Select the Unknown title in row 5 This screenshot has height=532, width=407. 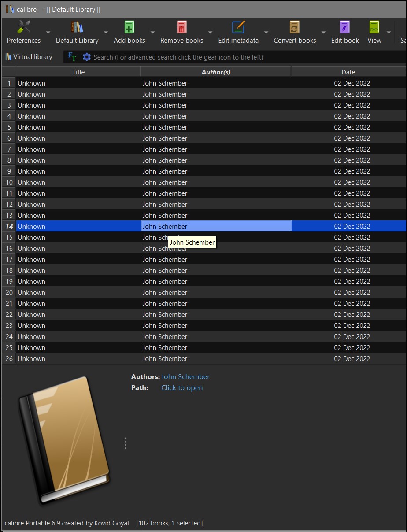[x=31, y=127]
